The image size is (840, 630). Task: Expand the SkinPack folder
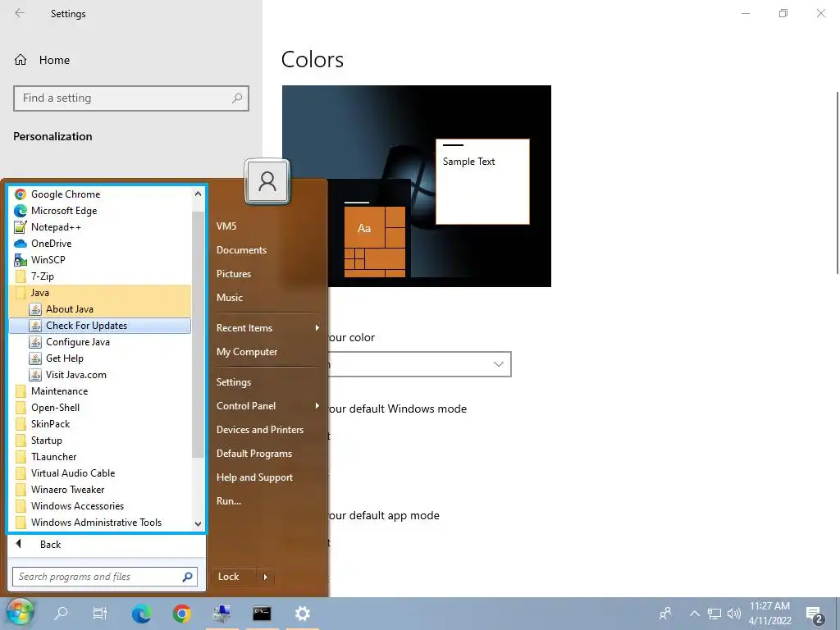(99, 424)
